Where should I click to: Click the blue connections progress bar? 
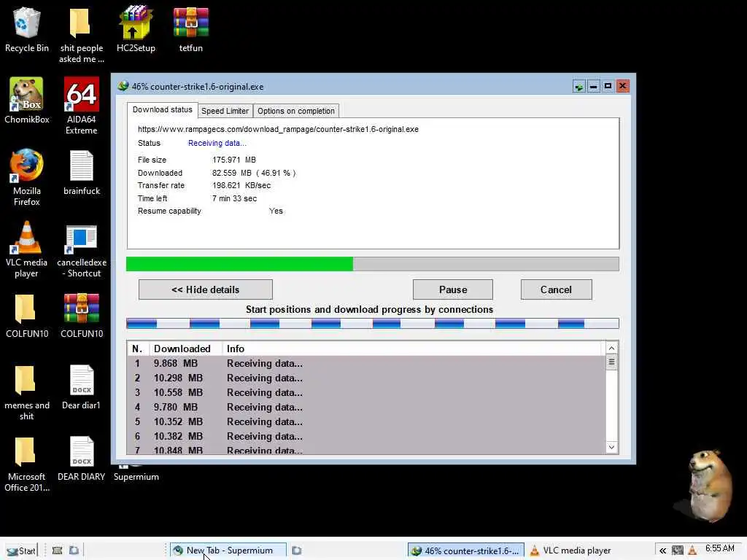pyautogui.click(x=373, y=324)
